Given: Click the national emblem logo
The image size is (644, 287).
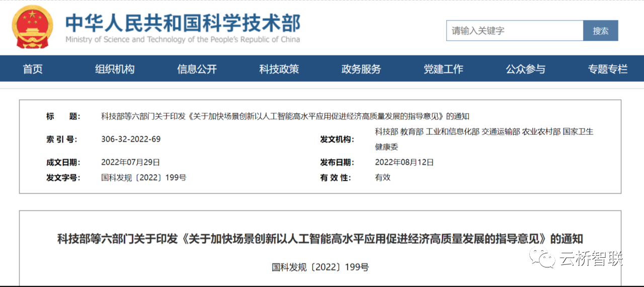Looking at the screenshot, I should tap(32, 27).
